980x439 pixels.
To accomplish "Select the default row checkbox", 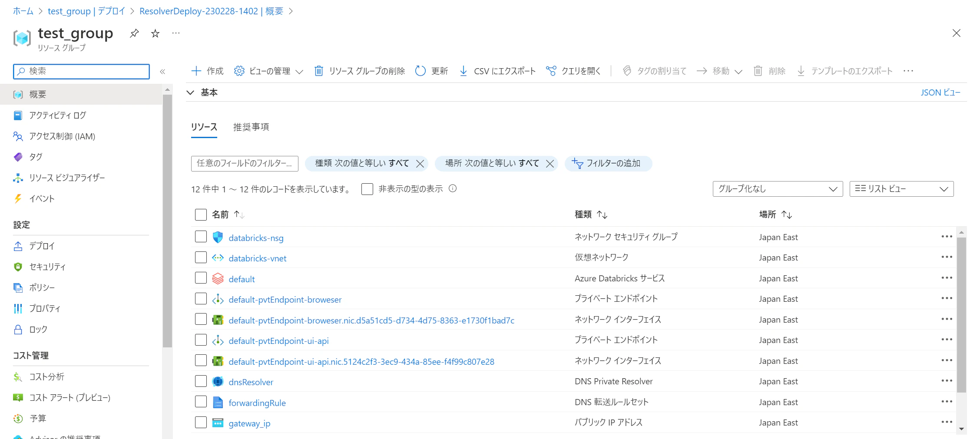I will 201,278.
